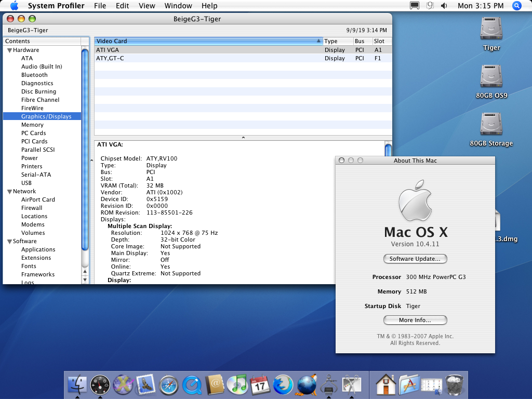Open the menu bar clock Mon 3:15 PM
The height and width of the screenshot is (399, 532).
[481, 6]
